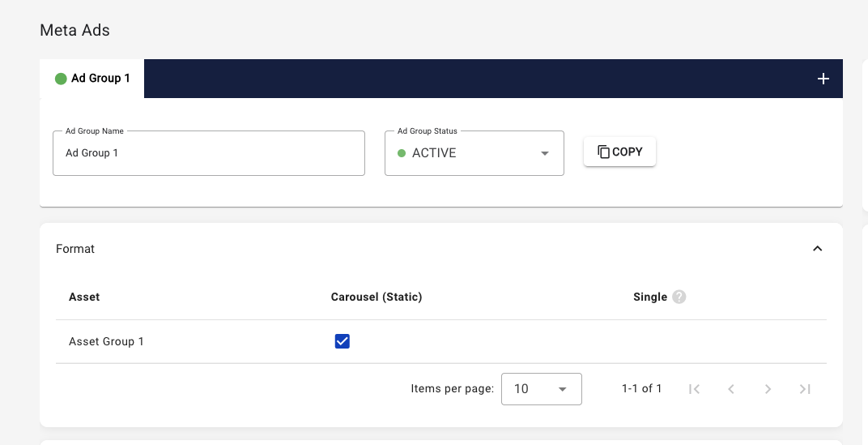The width and height of the screenshot is (868, 445).
Task: Click the copy icon in COPY button
Action: (603, 152)
